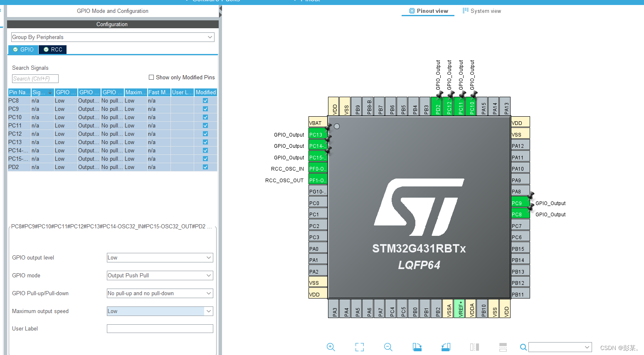
Task: Click the RCC_OSC_IN signal label
Action: [287, 169]
